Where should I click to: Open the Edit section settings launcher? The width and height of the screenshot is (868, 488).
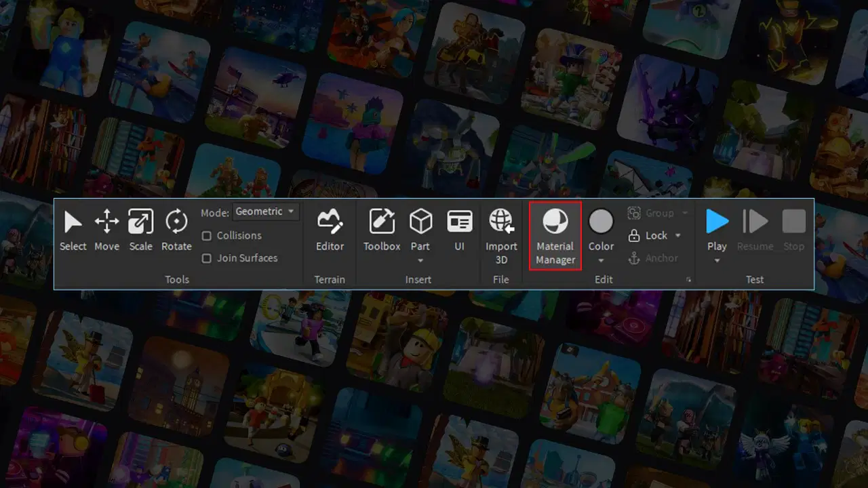[689, 279]
